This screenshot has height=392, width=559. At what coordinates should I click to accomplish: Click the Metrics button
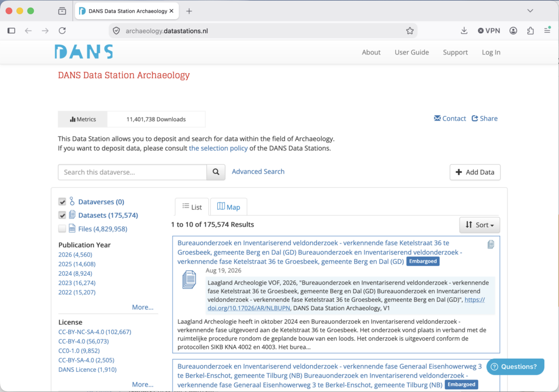tap(83, 119)
